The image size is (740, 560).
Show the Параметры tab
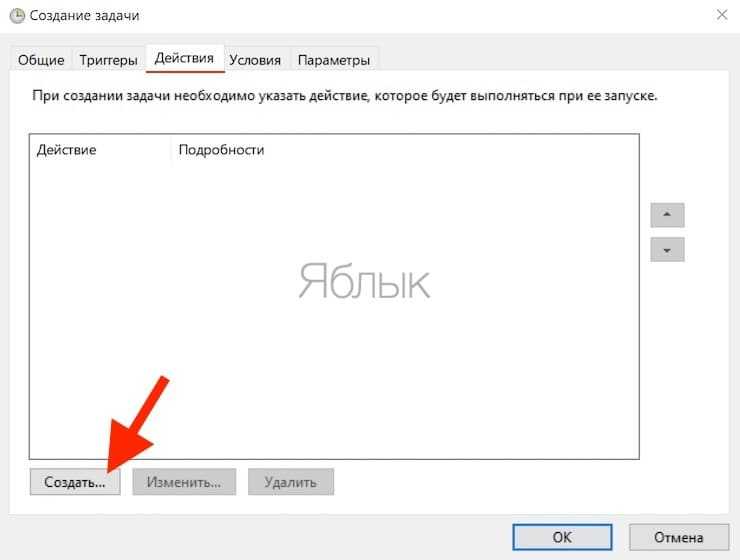[334, 60]
